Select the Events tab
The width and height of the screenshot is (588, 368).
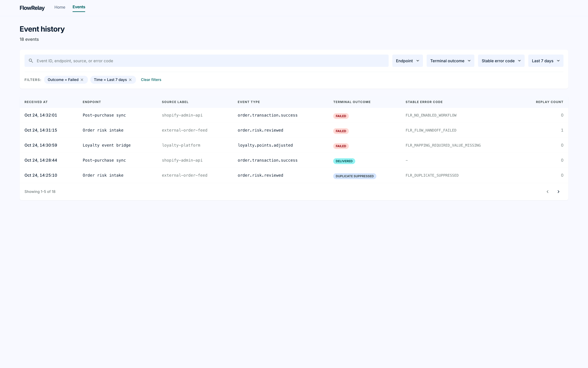pos(79,7)
